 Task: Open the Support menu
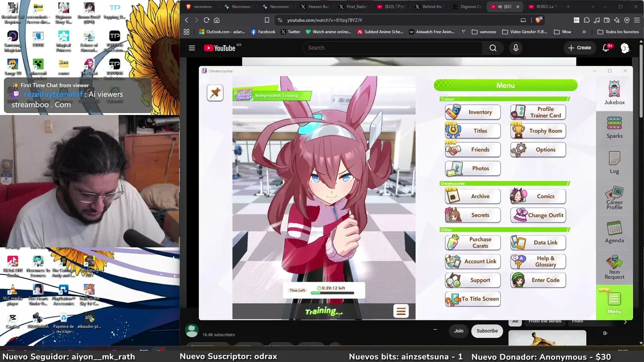click(x=473, y=280)
